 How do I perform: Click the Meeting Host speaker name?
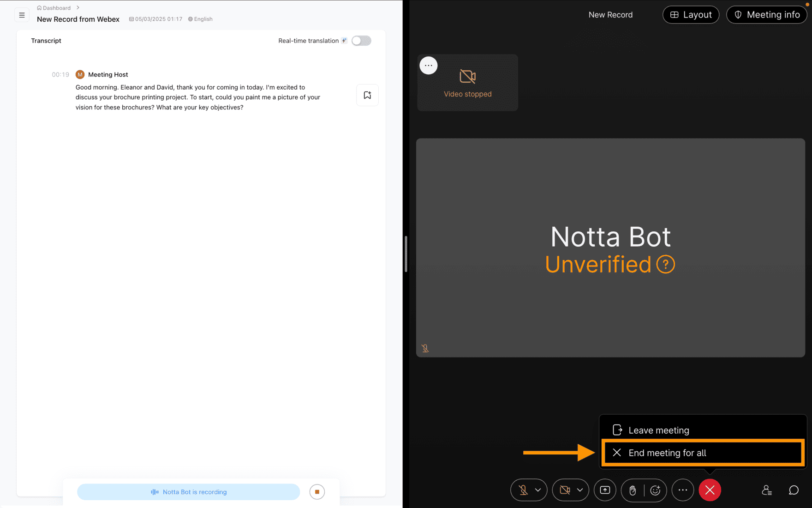108,74
